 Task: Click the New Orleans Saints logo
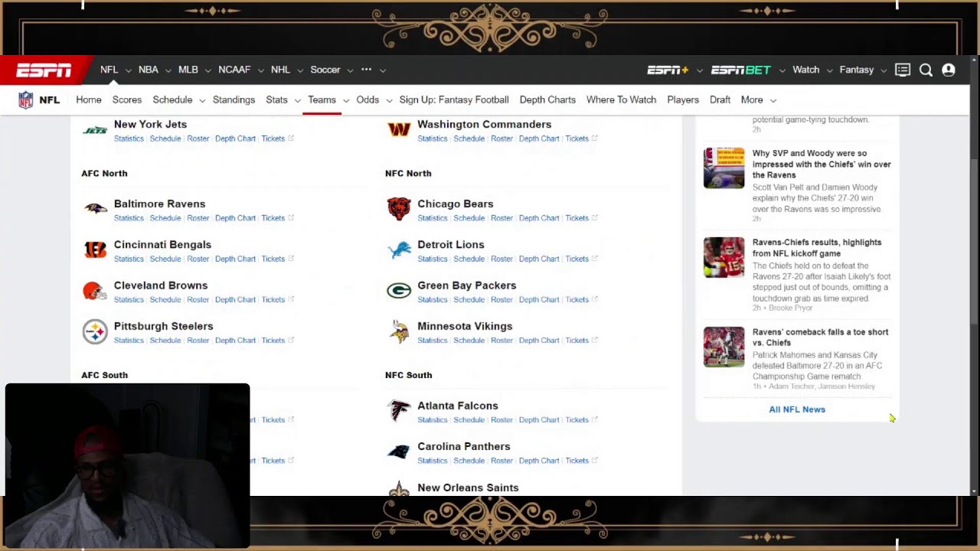click(399, 489)
